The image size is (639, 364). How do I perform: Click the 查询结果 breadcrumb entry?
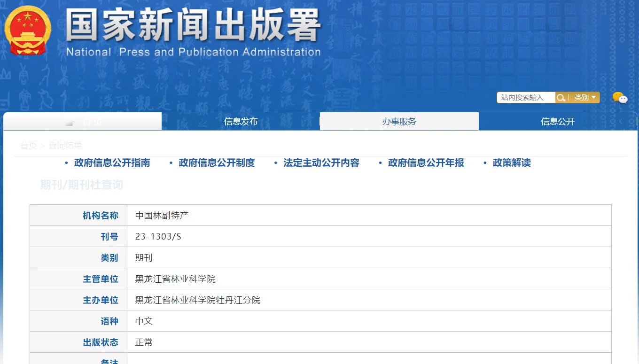click(65, 145)
